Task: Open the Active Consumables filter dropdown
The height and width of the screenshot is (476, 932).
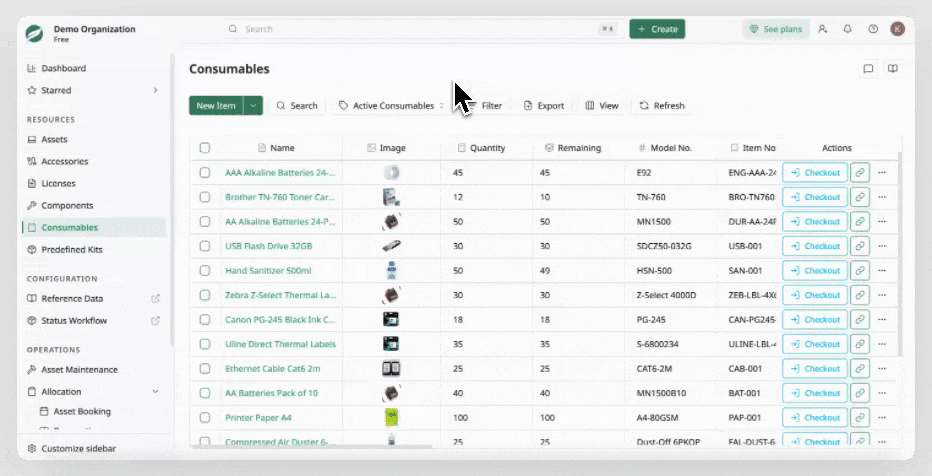Action: click(392, 106)
